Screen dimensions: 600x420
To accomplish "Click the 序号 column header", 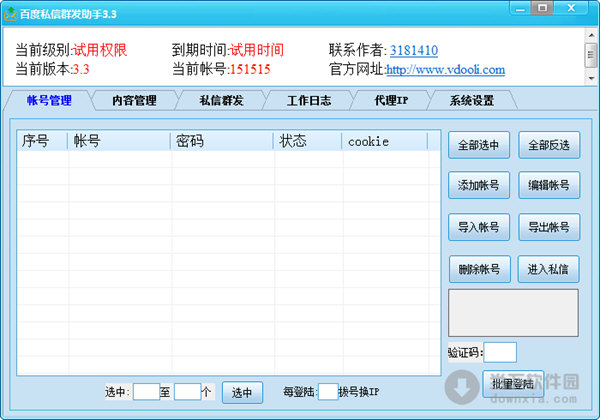I will coord(42,141).
